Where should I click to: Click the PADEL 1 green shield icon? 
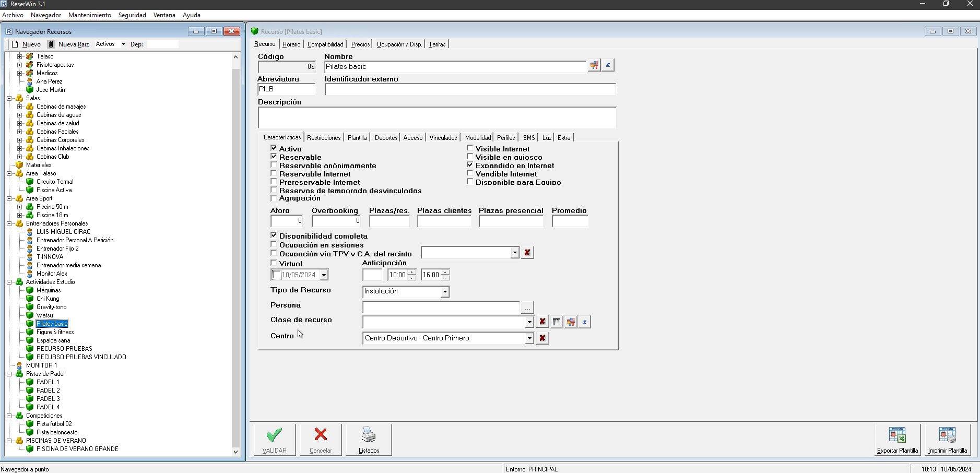click(x=30, y=382)
